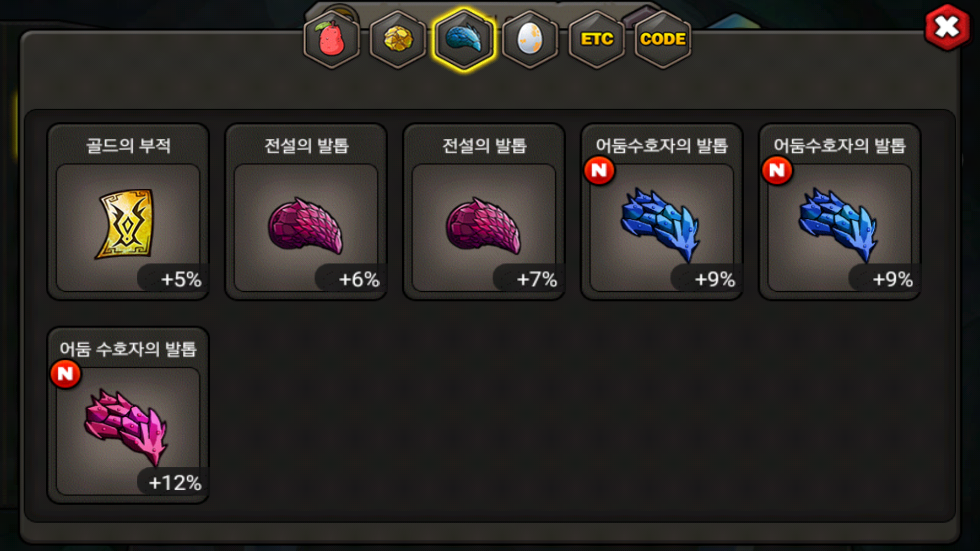Image resolution: width=980 pixels, height=551 pixels.
Task: Close the inventory panel with red X
Action: pos(947,27)
